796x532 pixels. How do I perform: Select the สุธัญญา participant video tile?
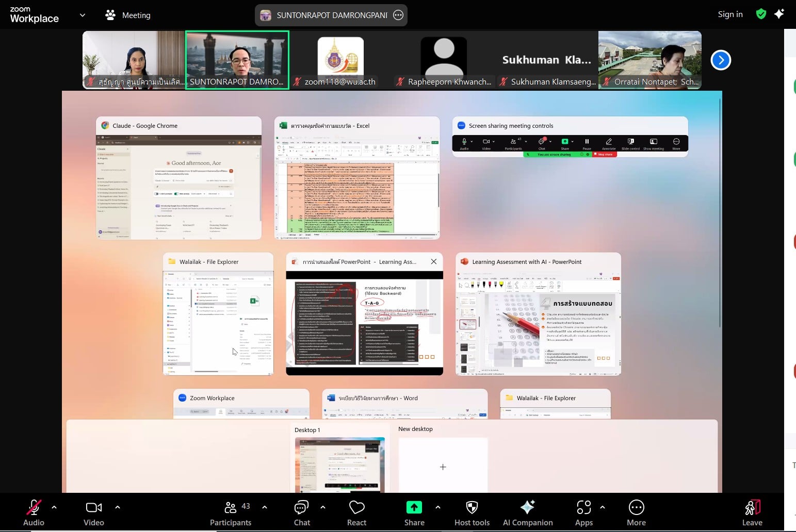[134, 60]
